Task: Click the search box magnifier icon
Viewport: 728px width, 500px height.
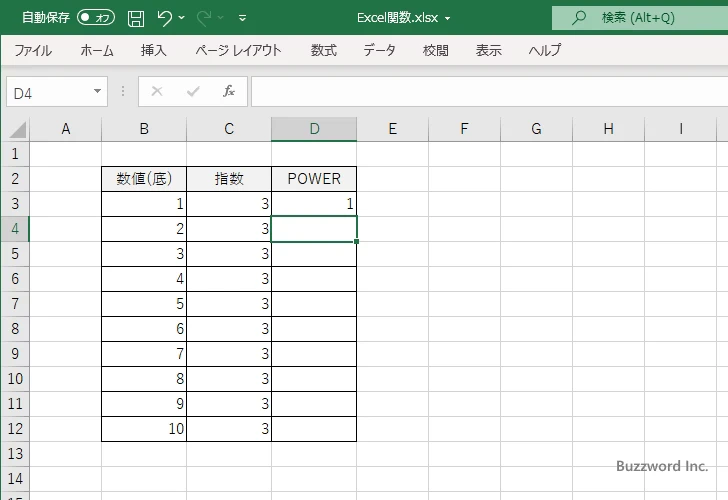Action: coord(578,18)
